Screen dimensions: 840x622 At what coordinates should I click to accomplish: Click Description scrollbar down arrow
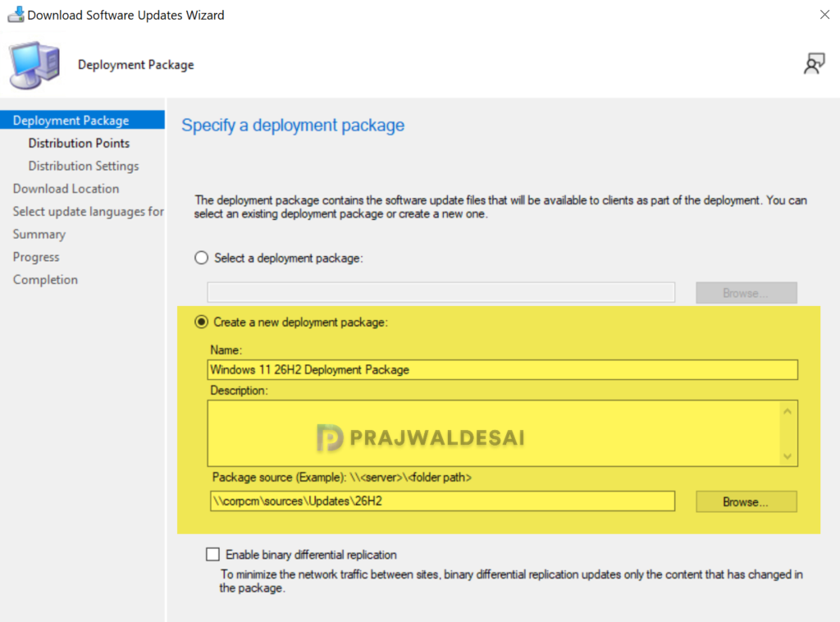click(787, 456)
